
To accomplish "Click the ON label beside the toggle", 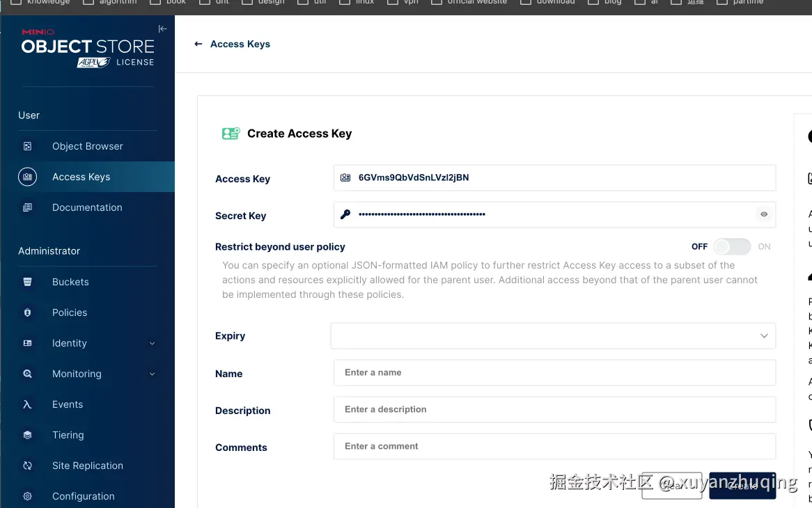I will (764, 247).
